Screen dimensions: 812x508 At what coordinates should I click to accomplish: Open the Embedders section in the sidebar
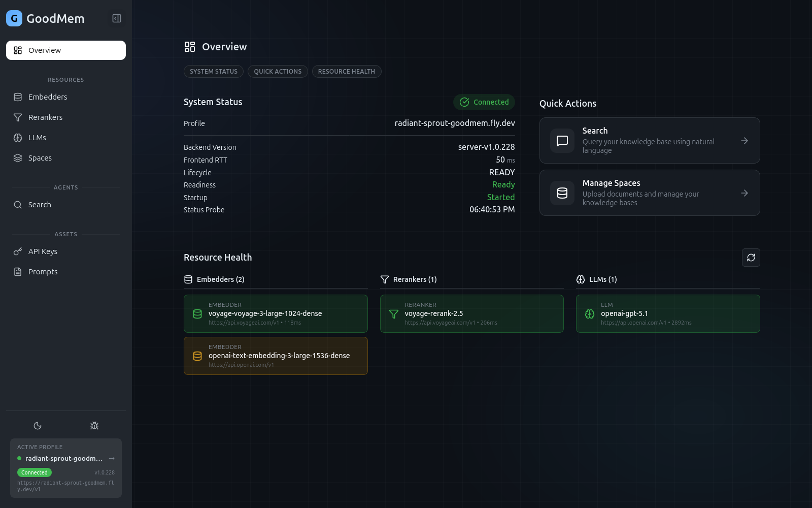[x=48, y=97]
